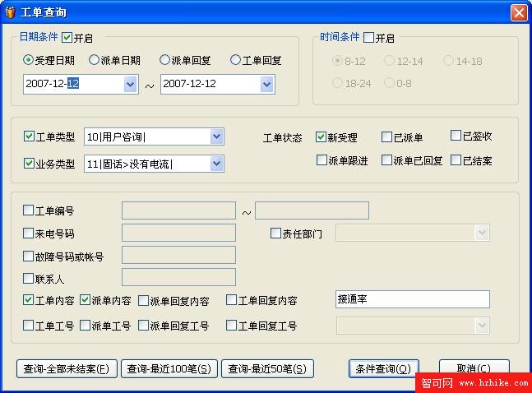This screenshot has height=393, width=532.
Task: Select the 派单日期 radio button
Action: point(94,60)
